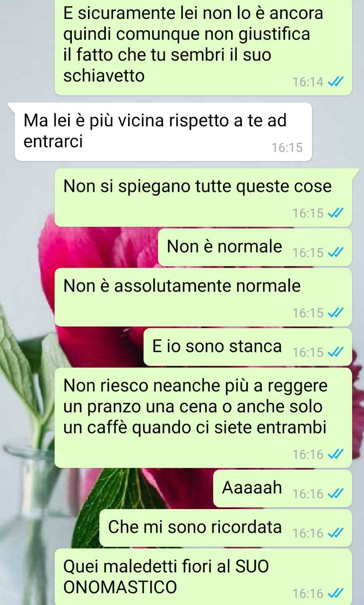364x605 pixels.
Task: Tap the blue read-receipt checkmarks beside 'schiavetto'
Action: point(335,82)
